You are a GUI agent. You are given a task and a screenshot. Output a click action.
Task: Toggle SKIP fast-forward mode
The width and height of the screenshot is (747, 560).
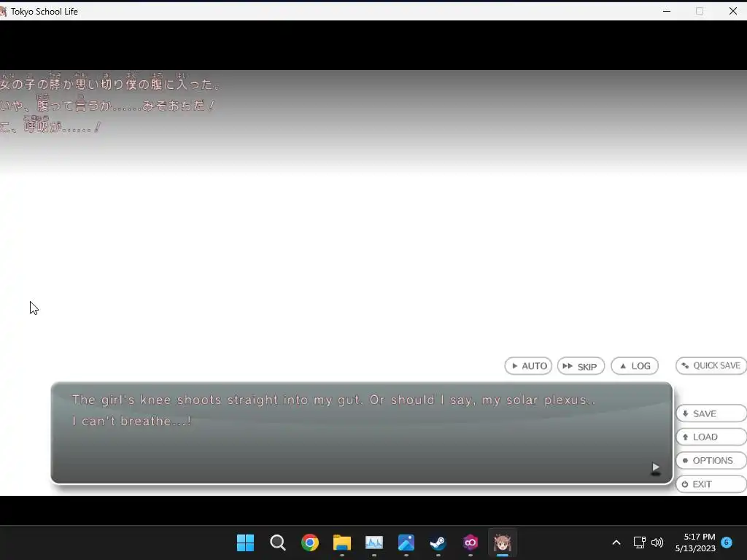(581, 366)
